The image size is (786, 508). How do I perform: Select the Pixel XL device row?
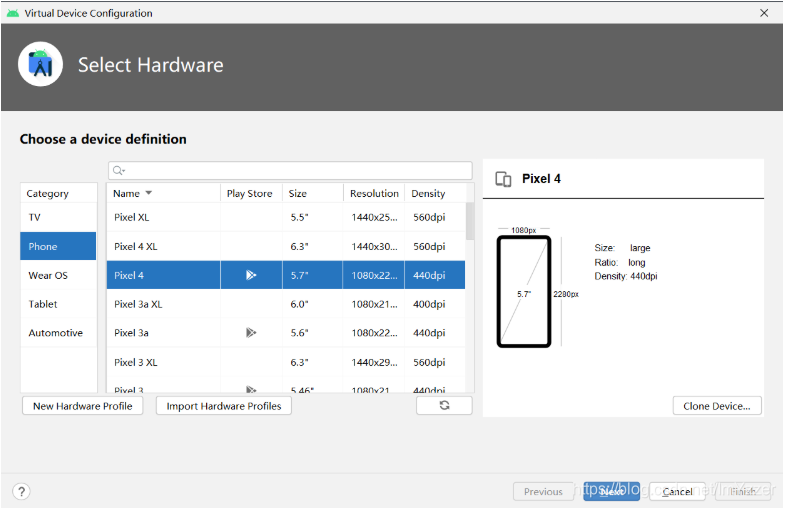[x=286, y=217]
